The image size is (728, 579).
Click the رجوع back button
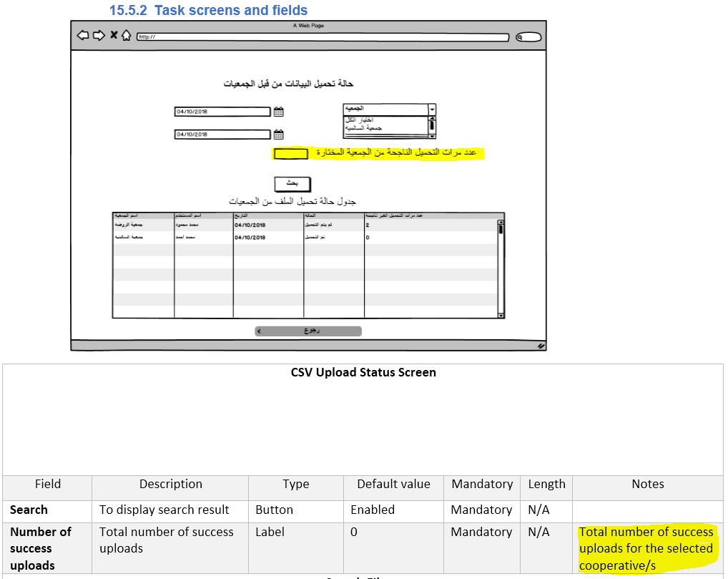[x=308, y=331]
